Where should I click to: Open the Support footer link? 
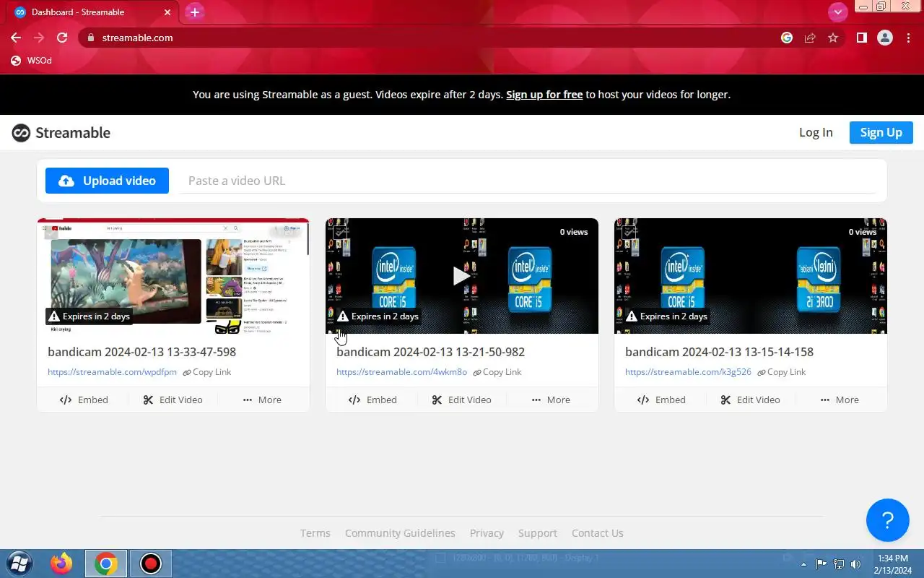(538, 533)
